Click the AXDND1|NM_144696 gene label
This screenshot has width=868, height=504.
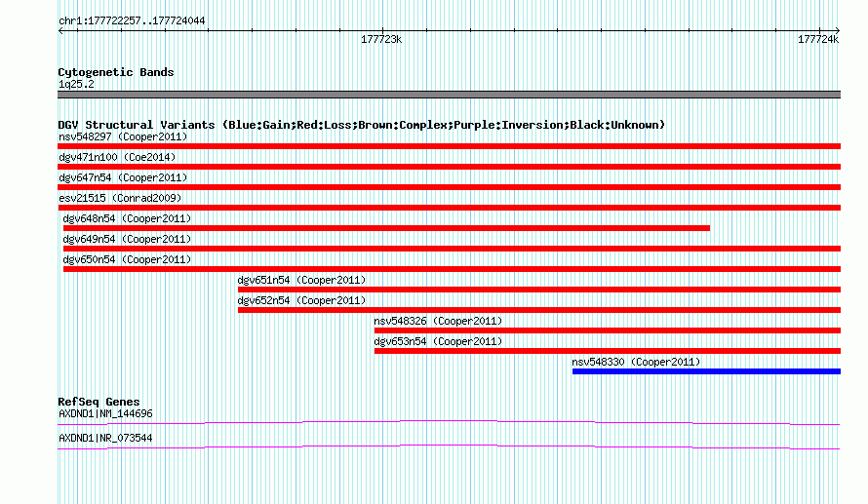(105, 413)
